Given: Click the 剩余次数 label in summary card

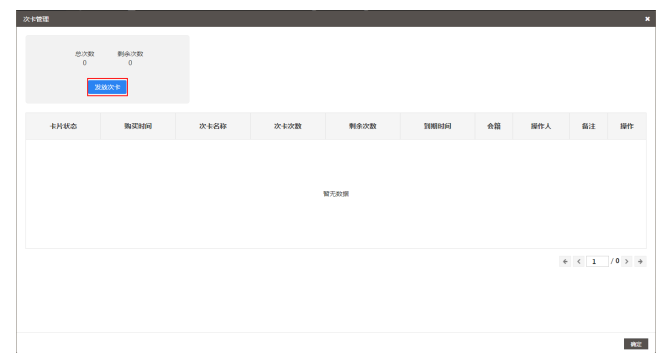Looking at the screenshot, I should point(130,54).
